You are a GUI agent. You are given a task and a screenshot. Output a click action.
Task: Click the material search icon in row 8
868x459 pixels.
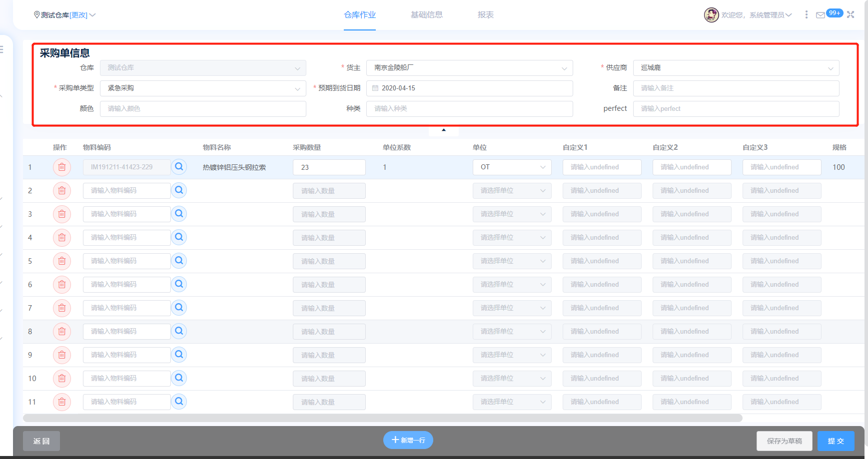[179, 331]
